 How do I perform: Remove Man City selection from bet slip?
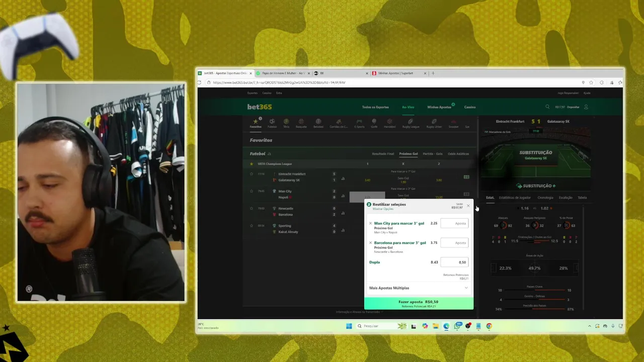(370, 223)
